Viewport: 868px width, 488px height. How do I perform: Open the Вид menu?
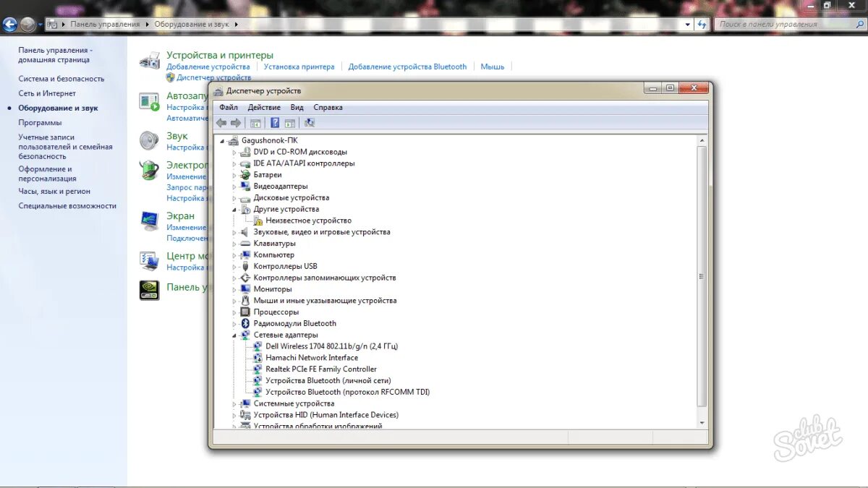[297, 107]
